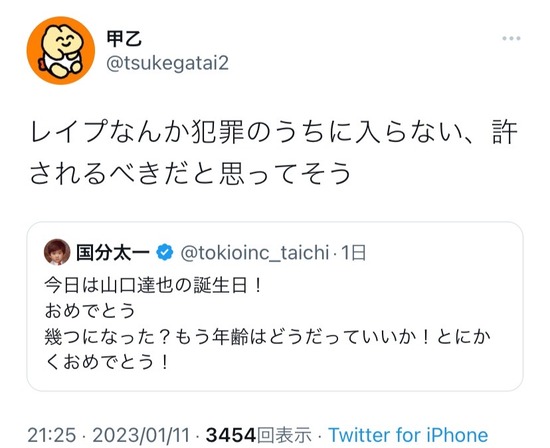Click the 1日 timestamp on quoted tweet
The image size is (550, 448).
coord(354,253)
